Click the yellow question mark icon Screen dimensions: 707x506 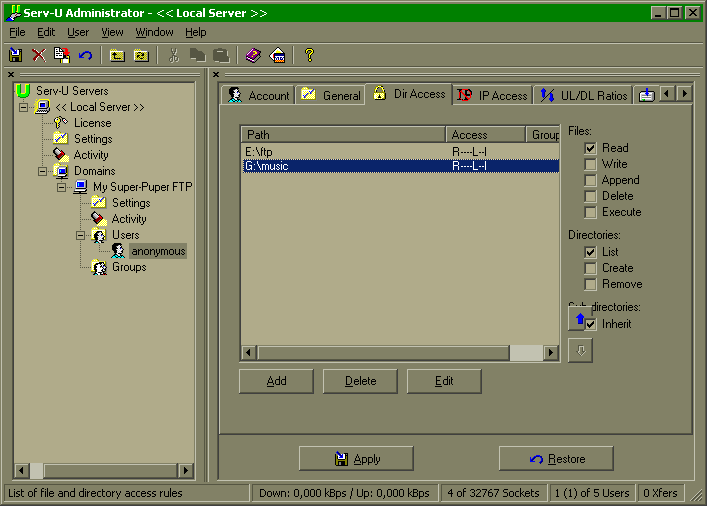point(309,55)
